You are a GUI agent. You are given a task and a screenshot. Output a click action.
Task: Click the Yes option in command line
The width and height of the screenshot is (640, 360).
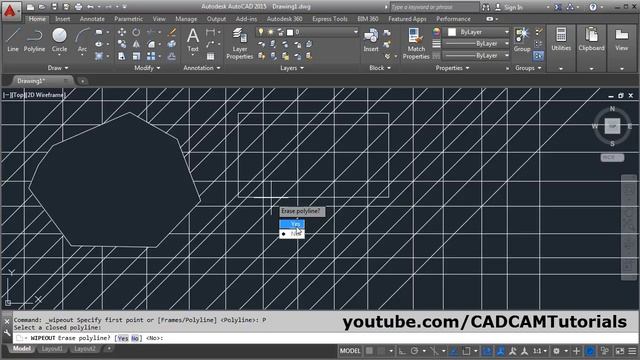123,338
